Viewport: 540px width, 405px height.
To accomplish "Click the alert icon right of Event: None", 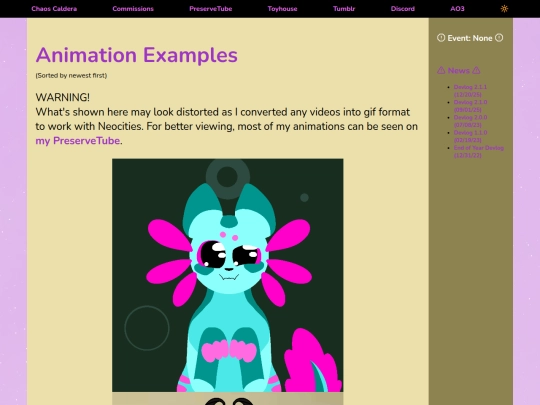I will coord(499,38).
